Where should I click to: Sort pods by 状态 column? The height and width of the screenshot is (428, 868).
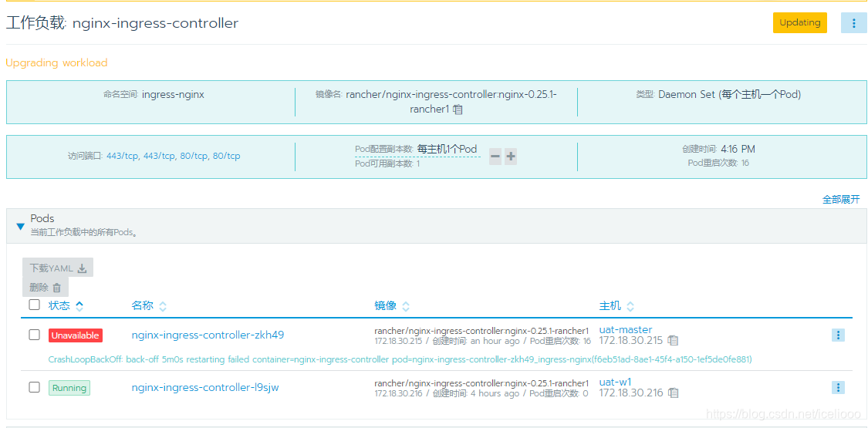pos(66,305)
